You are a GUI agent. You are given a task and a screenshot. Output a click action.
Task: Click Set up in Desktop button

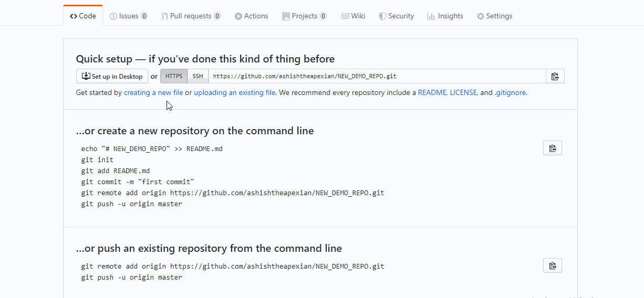pyautogui.click(x=112, y=77)
